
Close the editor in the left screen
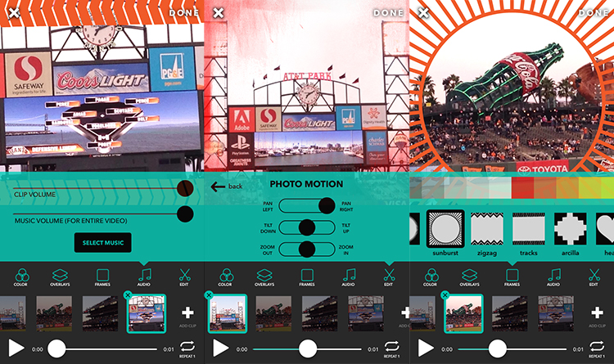[x=14, y=13]
